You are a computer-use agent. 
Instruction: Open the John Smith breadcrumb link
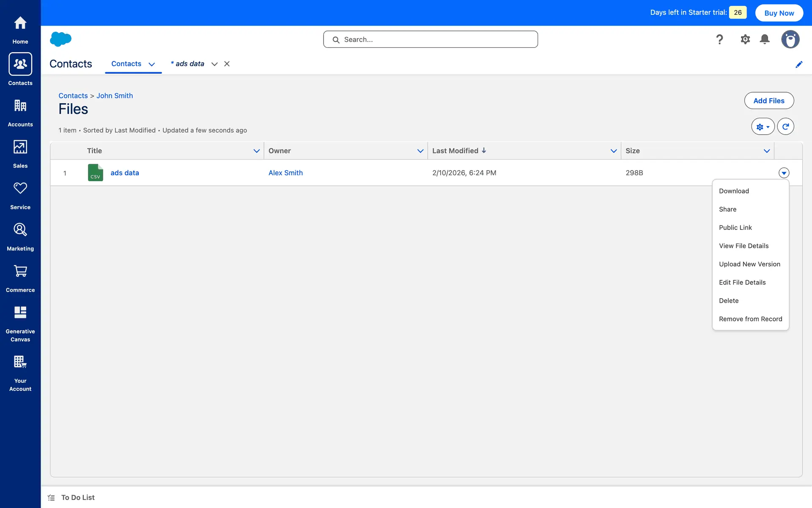[x=115, y=96]
